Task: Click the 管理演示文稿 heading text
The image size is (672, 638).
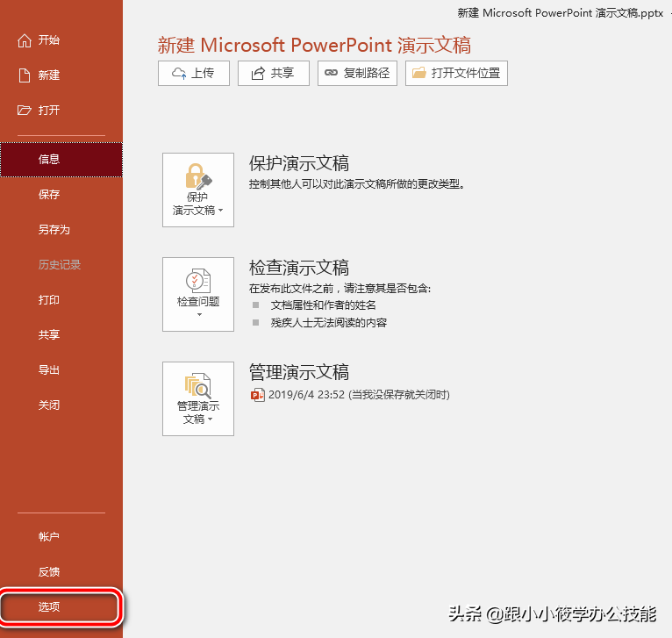Action: pyautogui.click(x=299, y=372)
